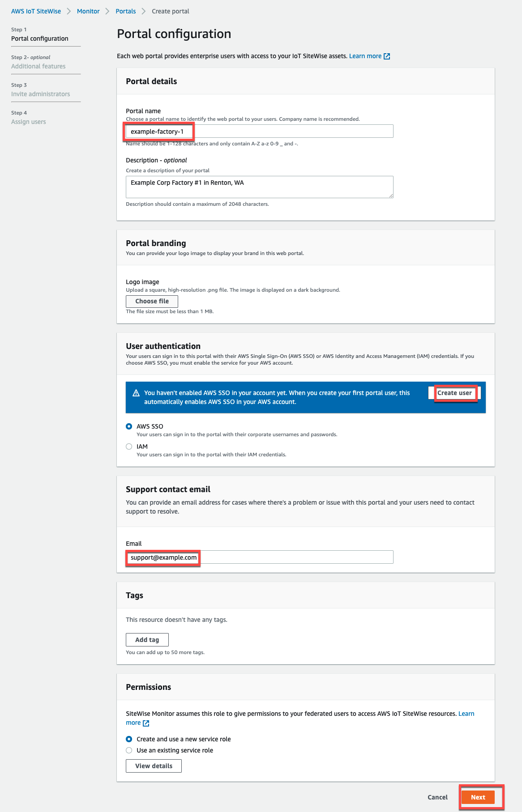This screenshot has width=522, height=812.
Task: Select Step 2 Additional features in sidebar
Action: [x=38, y=66]
